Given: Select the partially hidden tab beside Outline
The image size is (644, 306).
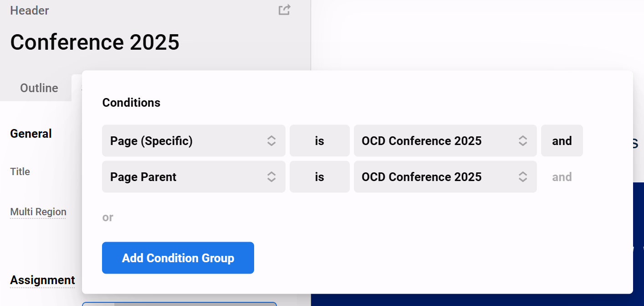Looking at the screenshot, I should coord(77,88).
